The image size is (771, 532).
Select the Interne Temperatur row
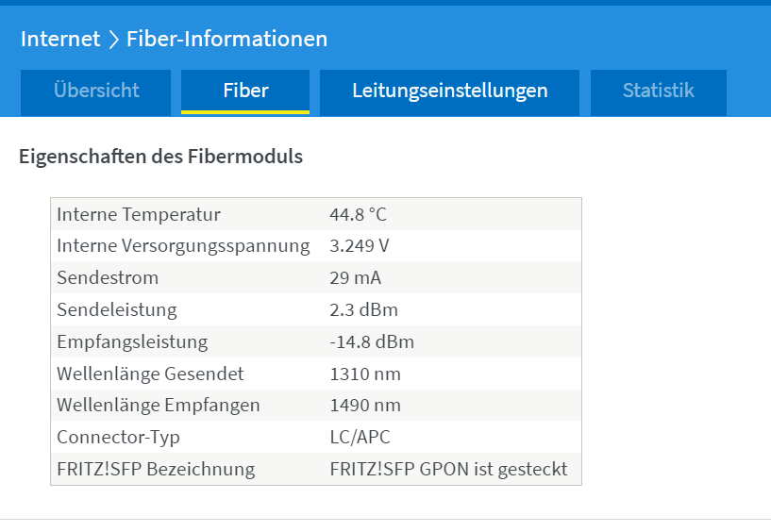(316, 214)
